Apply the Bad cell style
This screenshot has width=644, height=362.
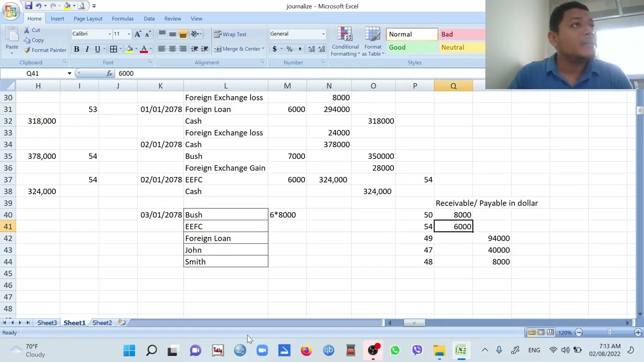pyautogui.click(x=462, y=34)
